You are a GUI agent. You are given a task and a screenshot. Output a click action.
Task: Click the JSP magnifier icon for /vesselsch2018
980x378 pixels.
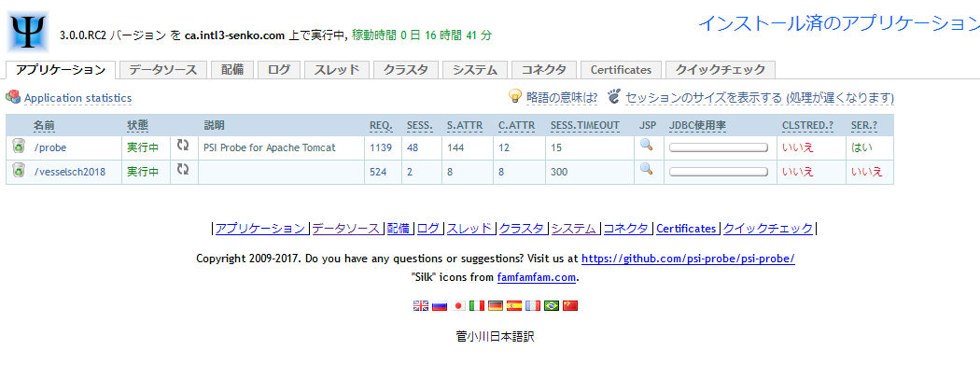point(645,170)
